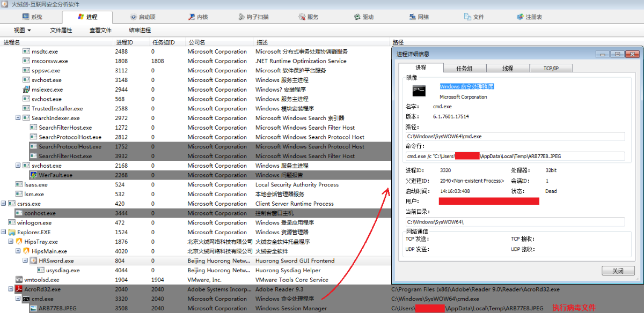The width and height of the screenshot is (644, 313).
Task: Click highlighted 'Windows 命令处理程序' title in dialog
Action: click(467, 86)
